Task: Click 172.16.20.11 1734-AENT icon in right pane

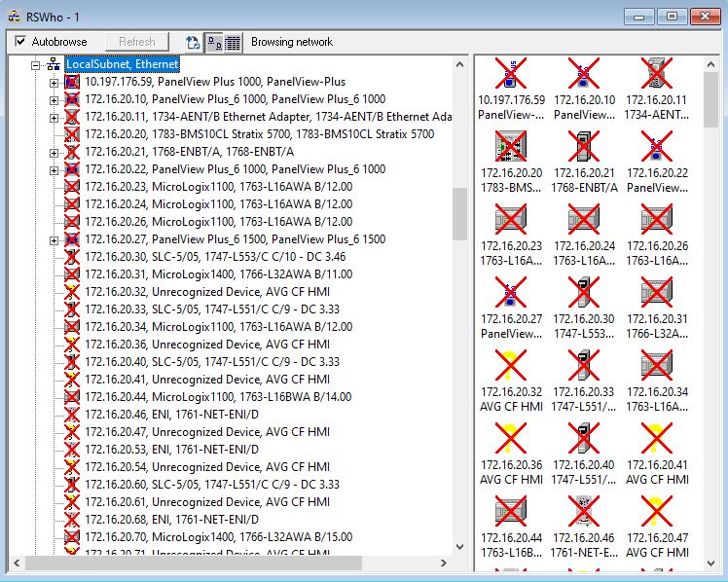Action: pos(657,73)
